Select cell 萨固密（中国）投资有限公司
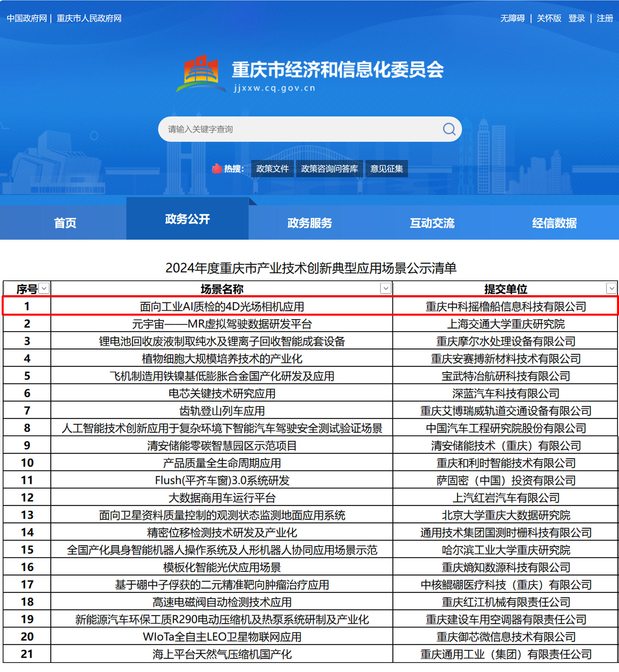Viewport: 619px width, 672px height. [x=505, y=480]
